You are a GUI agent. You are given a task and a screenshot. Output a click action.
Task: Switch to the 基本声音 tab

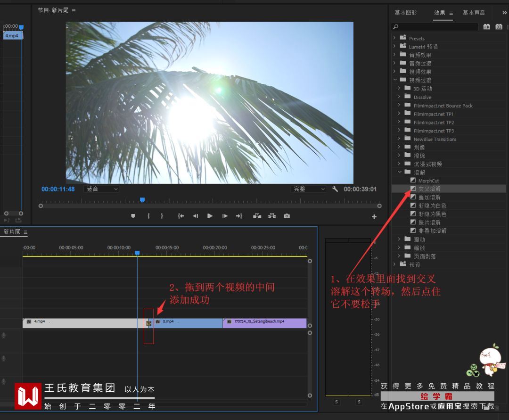pos(474,13)
